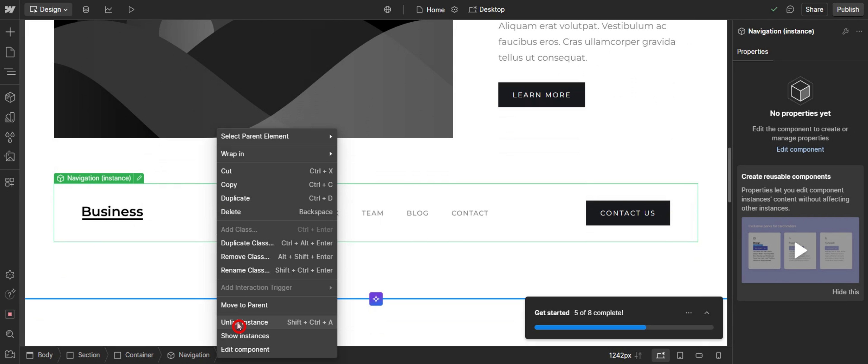Click the Preview play icon

[131, 10]
